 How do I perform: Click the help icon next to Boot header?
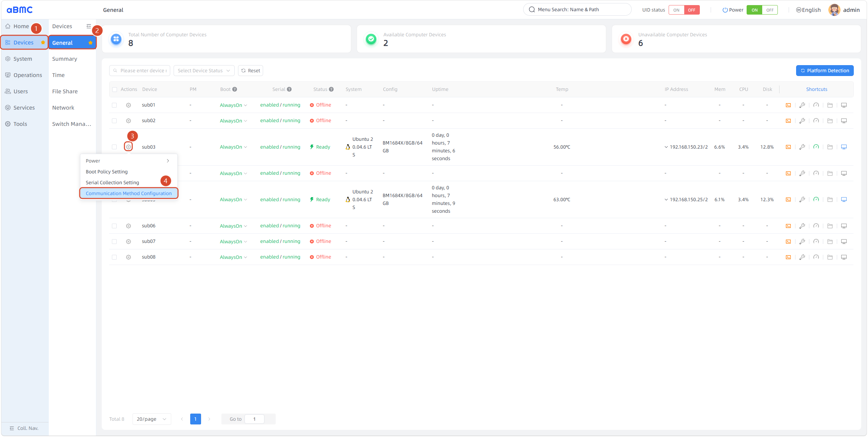click(x=235, y=89)
